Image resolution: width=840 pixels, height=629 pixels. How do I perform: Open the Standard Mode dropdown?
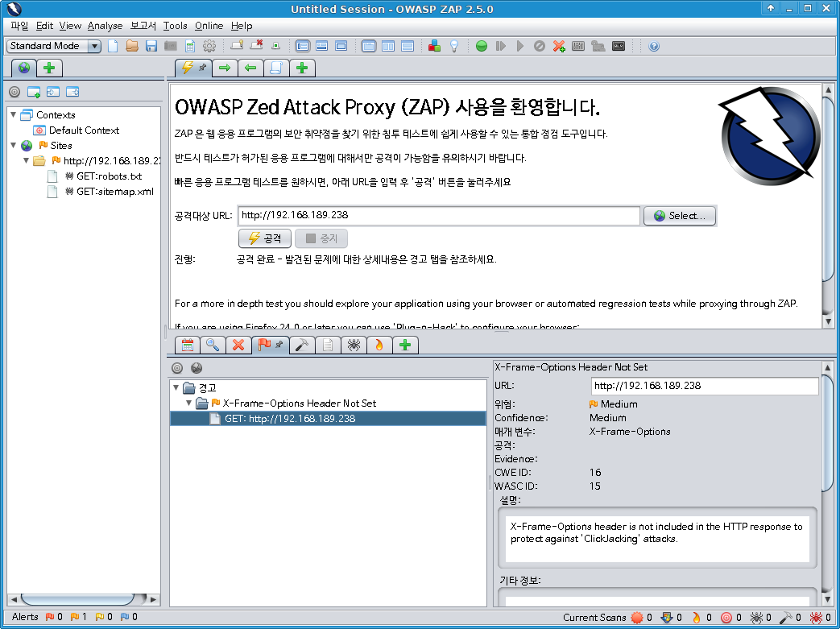[54, 46]
